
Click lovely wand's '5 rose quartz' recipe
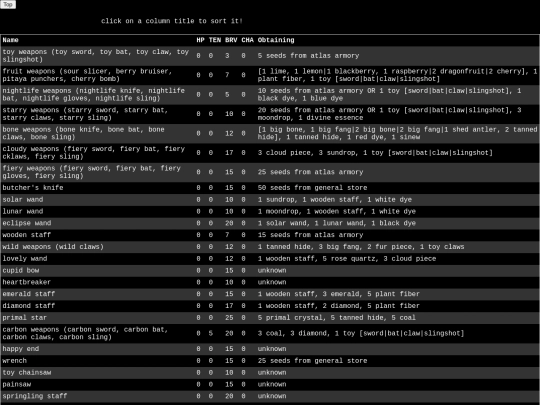click(x=347, y=259)
